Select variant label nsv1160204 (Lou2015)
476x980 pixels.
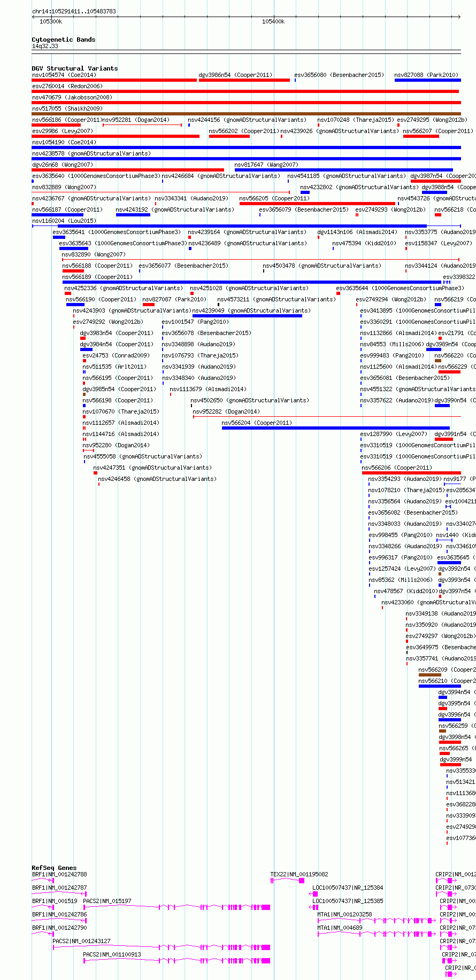click(64, 221)
